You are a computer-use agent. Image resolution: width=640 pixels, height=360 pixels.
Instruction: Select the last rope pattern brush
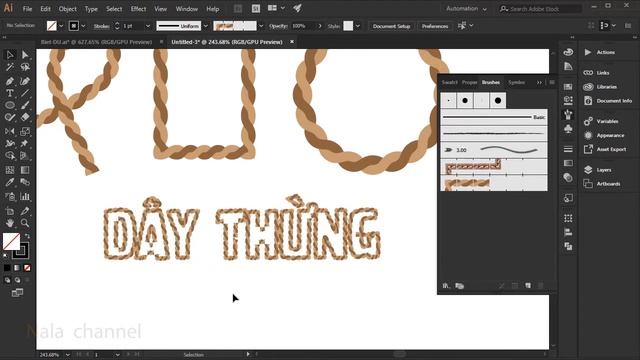494,183
